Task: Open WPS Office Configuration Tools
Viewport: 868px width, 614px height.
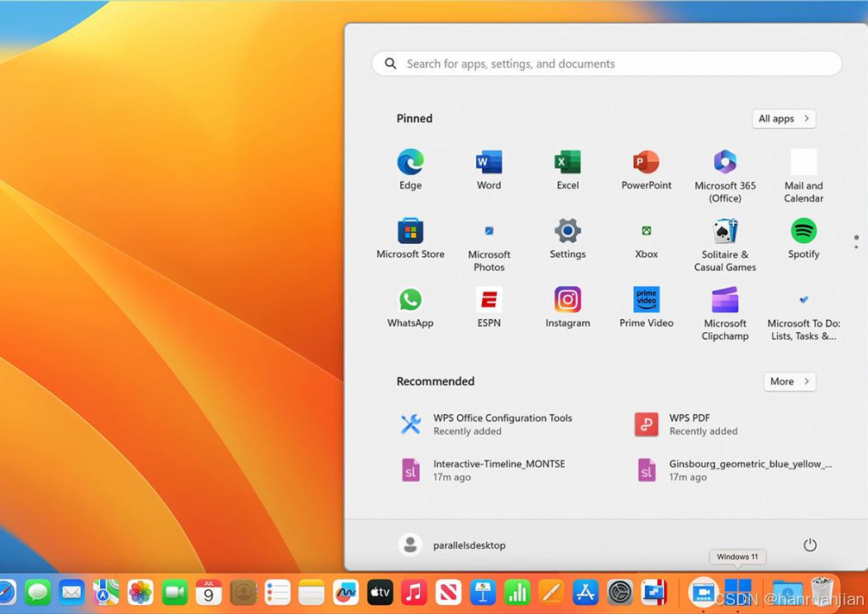Action: click(x=487, y=424)
